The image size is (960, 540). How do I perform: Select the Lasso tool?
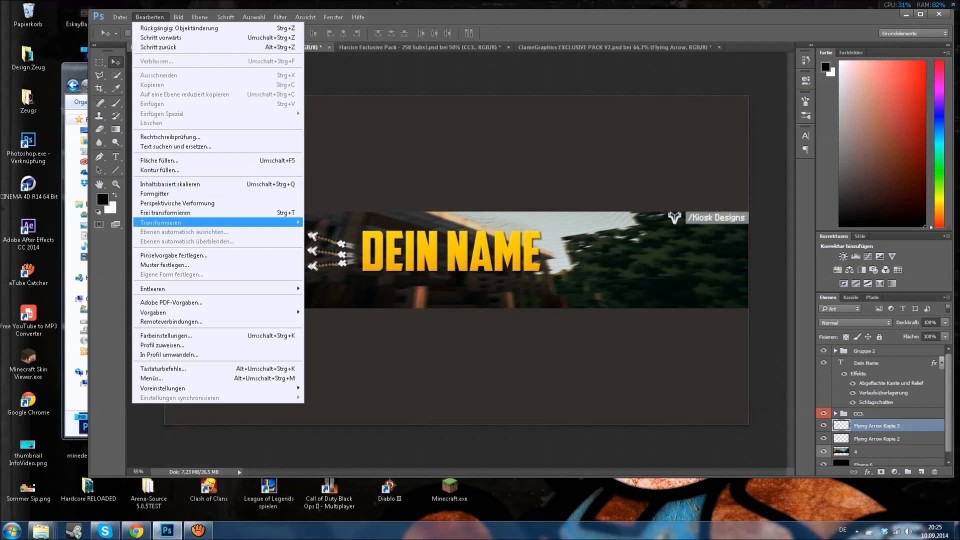pos(99,75)
